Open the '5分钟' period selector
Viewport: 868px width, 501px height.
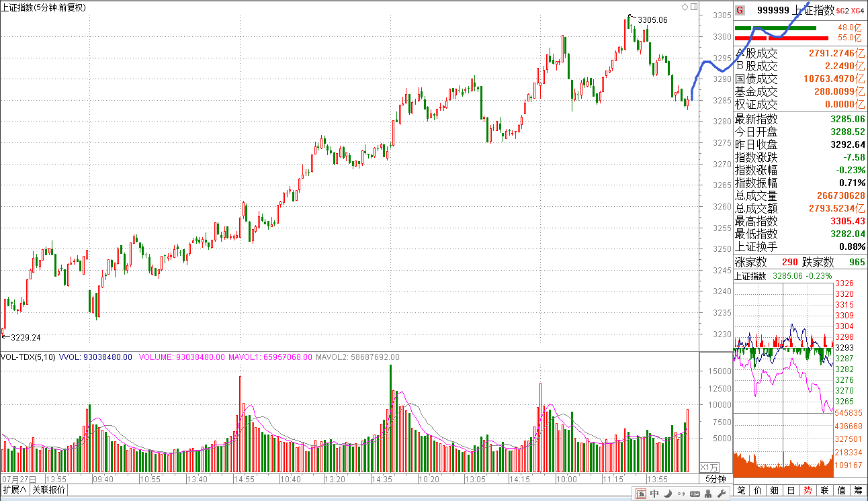(x=715, y=479)
